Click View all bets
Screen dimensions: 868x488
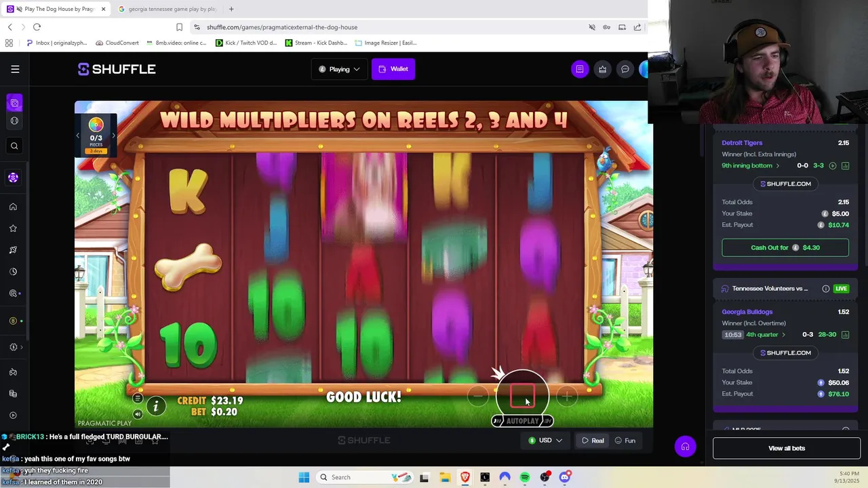787,448
